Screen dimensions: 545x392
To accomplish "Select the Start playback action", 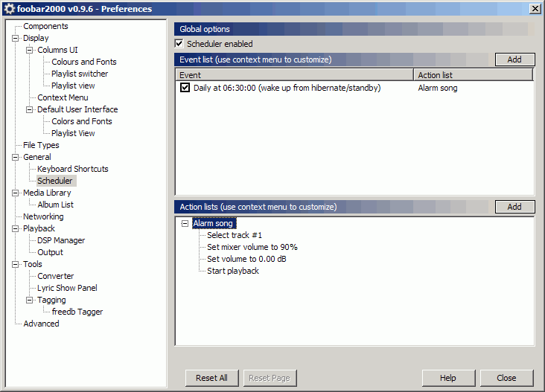I will click(x=233, y=271).
